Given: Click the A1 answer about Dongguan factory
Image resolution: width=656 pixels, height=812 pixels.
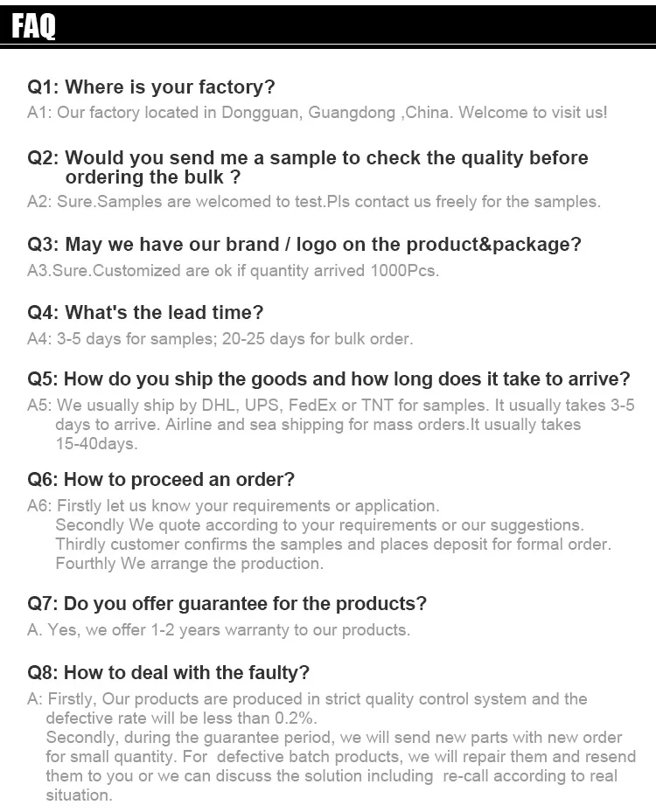Looking at the screenshot, I should tap(317, 113).
